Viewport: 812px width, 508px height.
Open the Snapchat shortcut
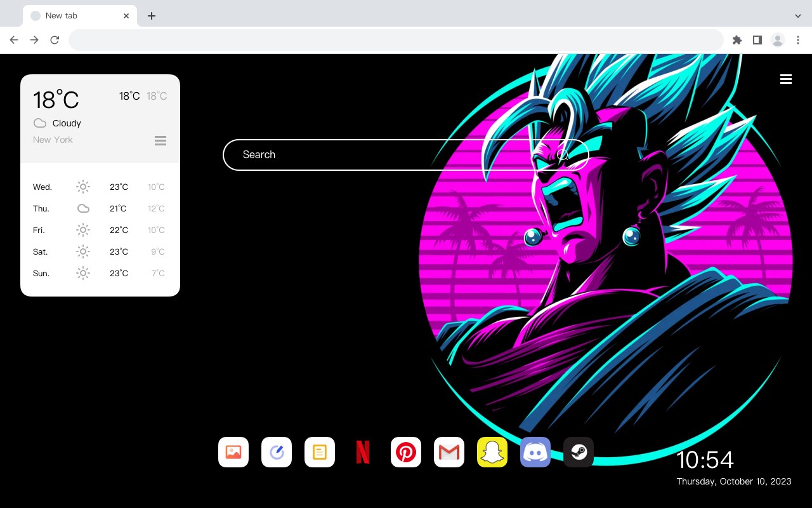click(x=492, y=452)
